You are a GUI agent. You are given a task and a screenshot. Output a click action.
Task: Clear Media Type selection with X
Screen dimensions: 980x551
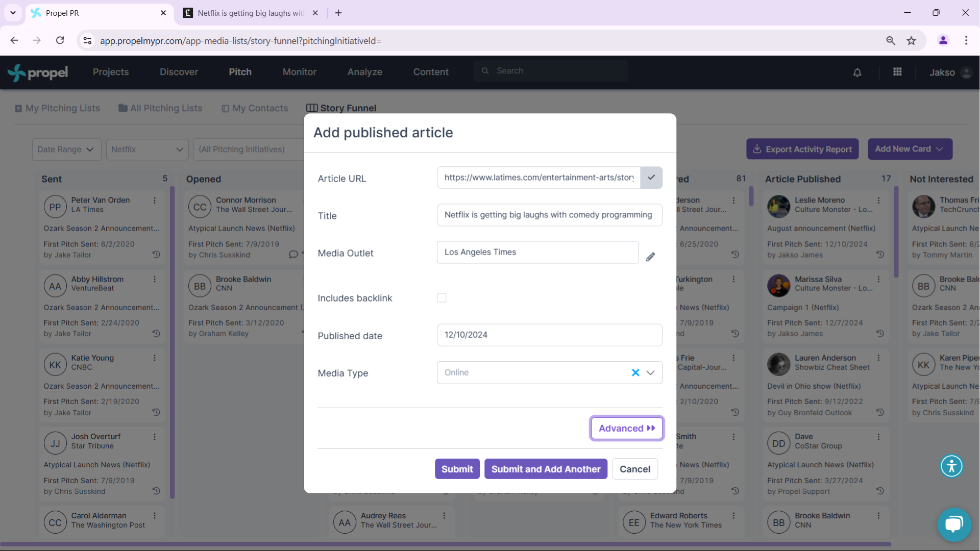point(635,372)
